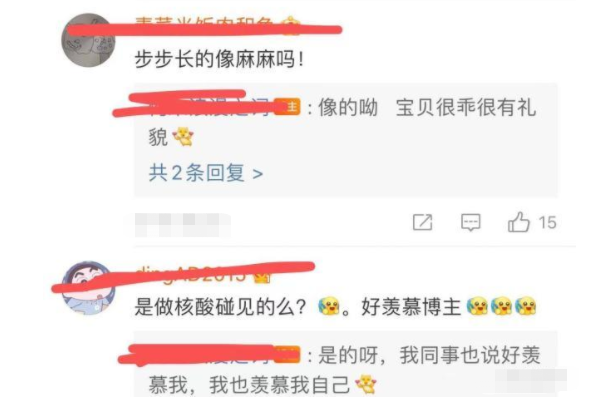Select the comment 步步长的像麻麻吗

coord(219,60)
